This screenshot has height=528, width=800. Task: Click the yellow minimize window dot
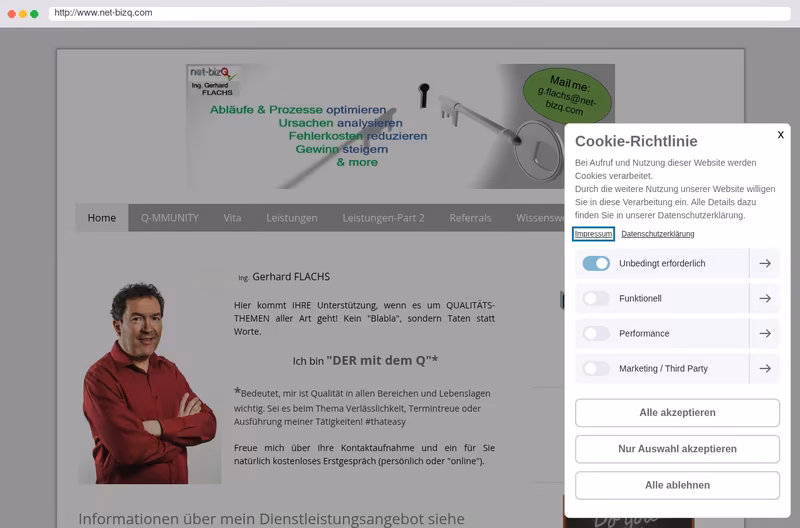click(x=23, y=14)
